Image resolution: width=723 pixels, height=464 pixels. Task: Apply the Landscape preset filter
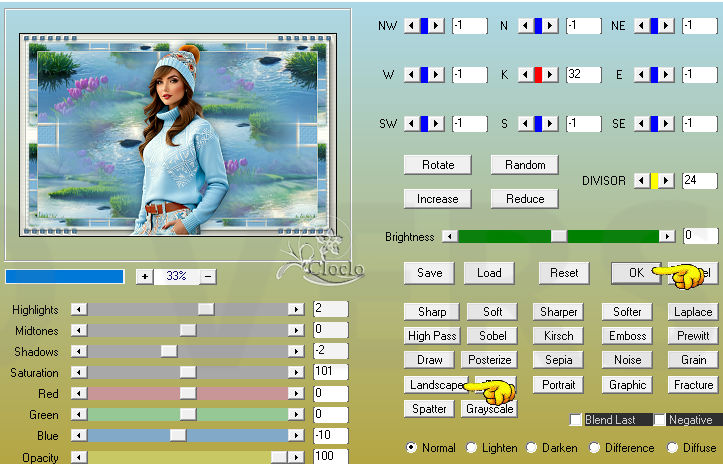tap(436, 385)
